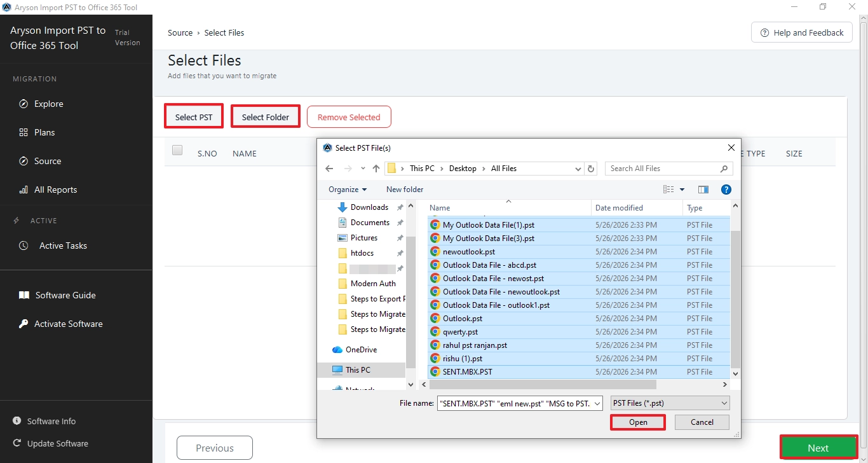The width and height of the screenshot is (868, 463).
Task: Click the file list vertical scrollbar
Action: 736,299
